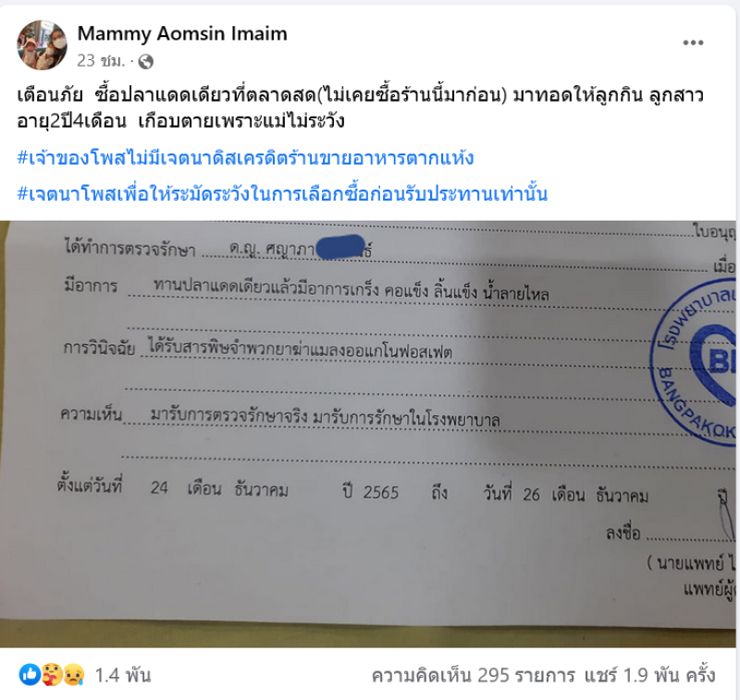This screenshot has height=700, width=740.
Task: Click hashtag #เจ้าของโพสไม่มีเจตนาดิสเครดิตร้านขายอาหารตากแห้ง
Action: pos(245,157)
